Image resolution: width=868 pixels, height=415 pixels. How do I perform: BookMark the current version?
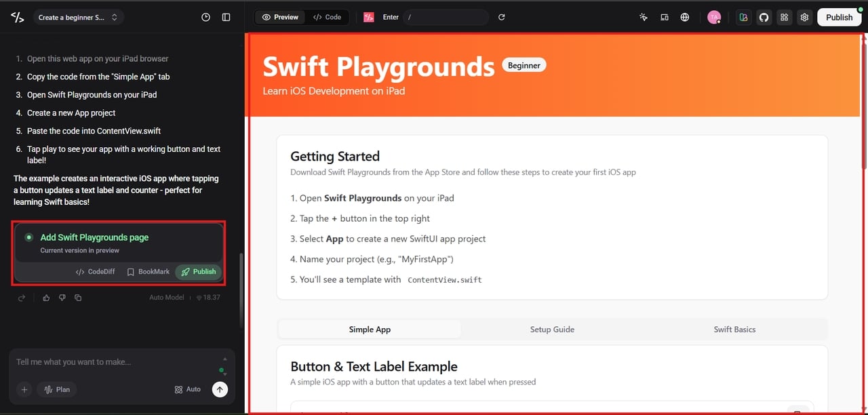coord(149,271)
